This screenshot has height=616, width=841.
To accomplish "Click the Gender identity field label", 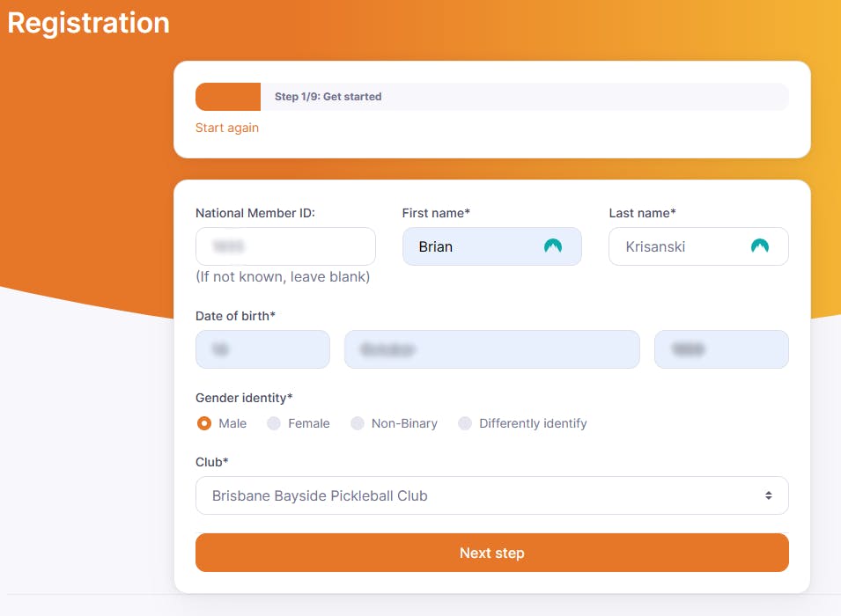I will 244,398.
